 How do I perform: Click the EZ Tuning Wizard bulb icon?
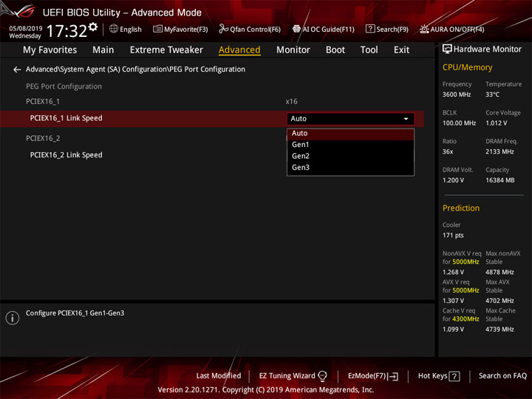pyautogui.click(x=322, y=376)
